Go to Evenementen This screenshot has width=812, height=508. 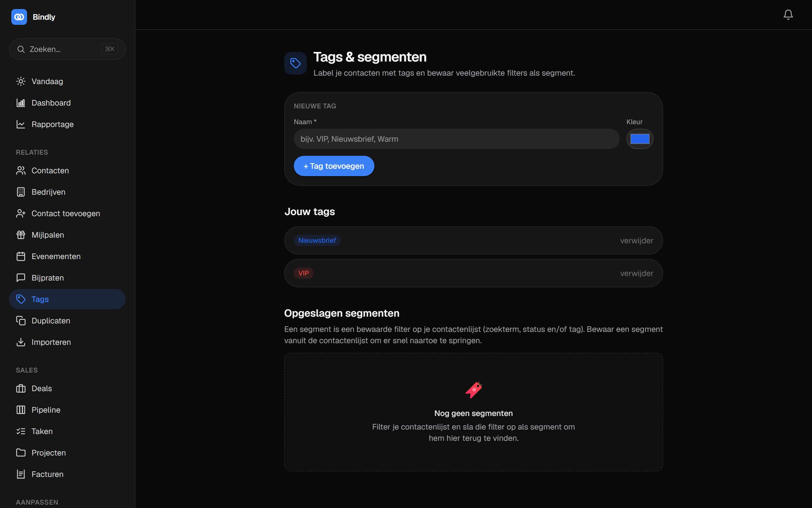(67, 256)
